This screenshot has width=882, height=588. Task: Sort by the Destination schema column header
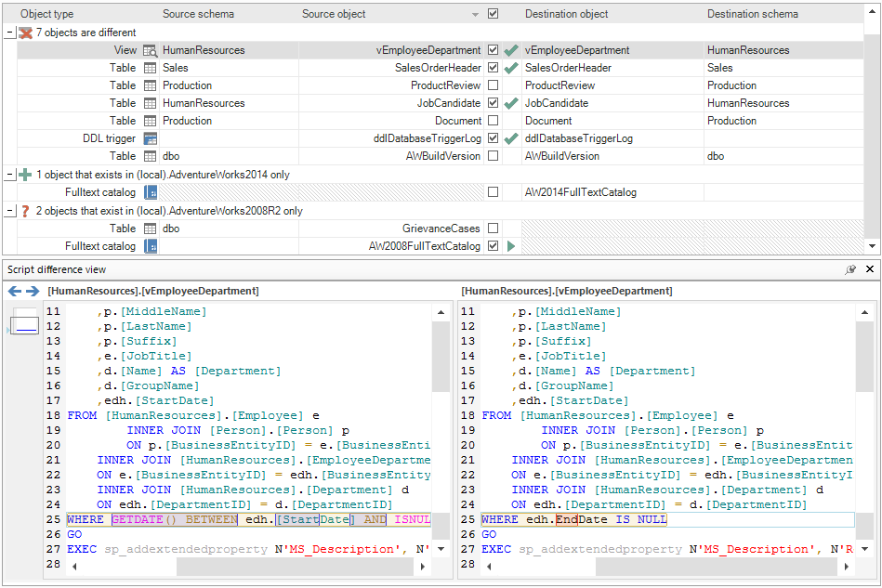752,14
